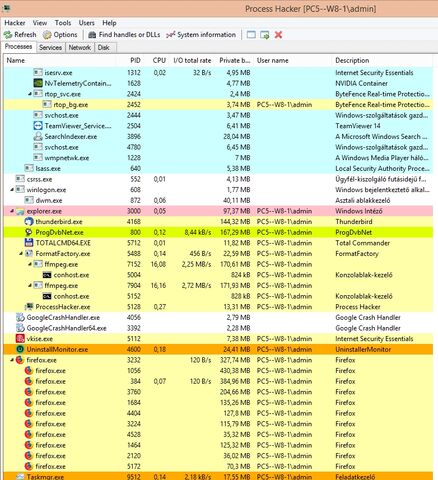This screenshot has width=438, height=480.
Task: Click the UninstallMonitor.exe icon
Action: click(x=20, y=349)
